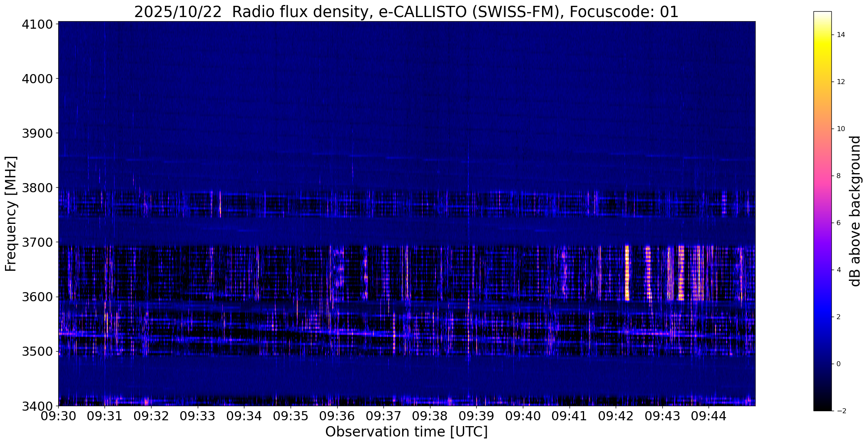This screenshot has height=444, width=868.
Task: Click the 3400 frequency tick label
Action: tap(38, 406)
